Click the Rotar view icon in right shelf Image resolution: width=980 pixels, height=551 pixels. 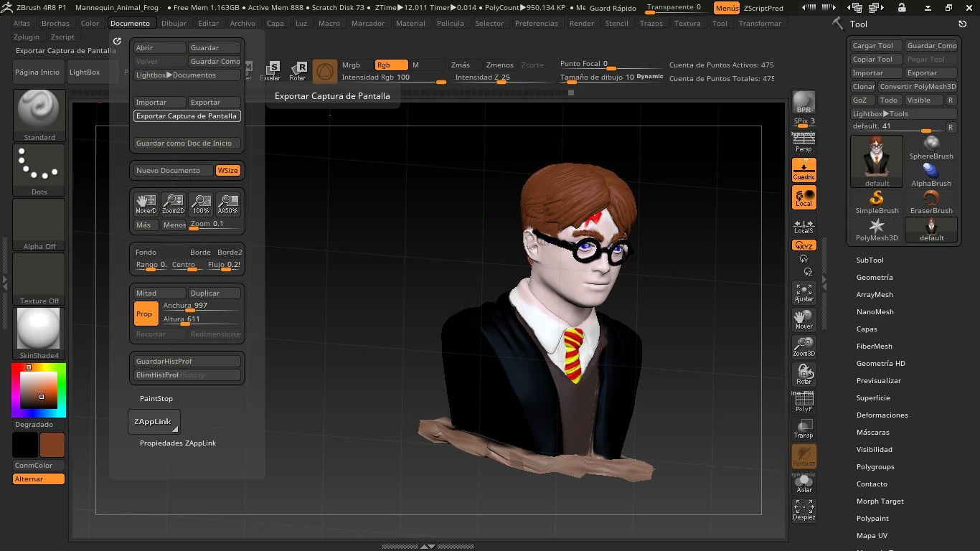(804, 375)
